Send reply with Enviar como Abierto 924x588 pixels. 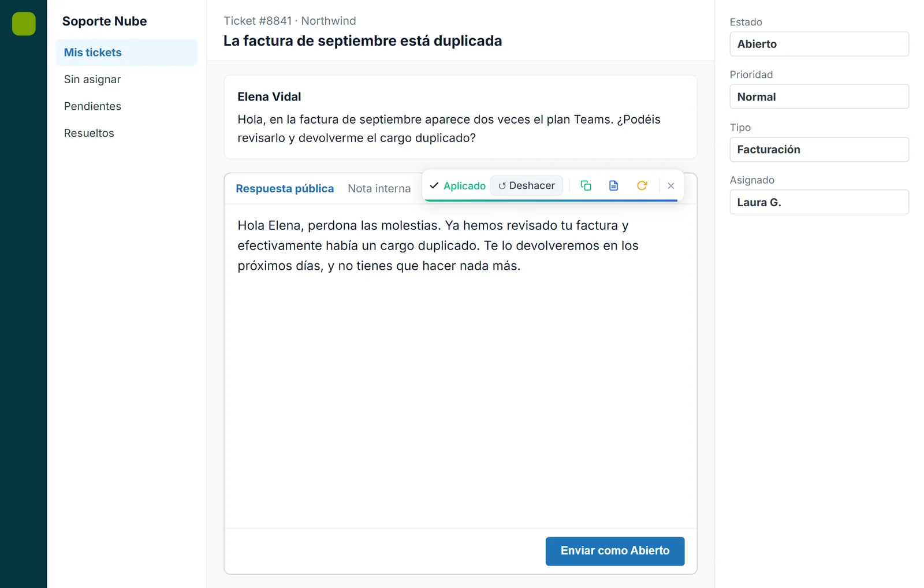(615, 551)
